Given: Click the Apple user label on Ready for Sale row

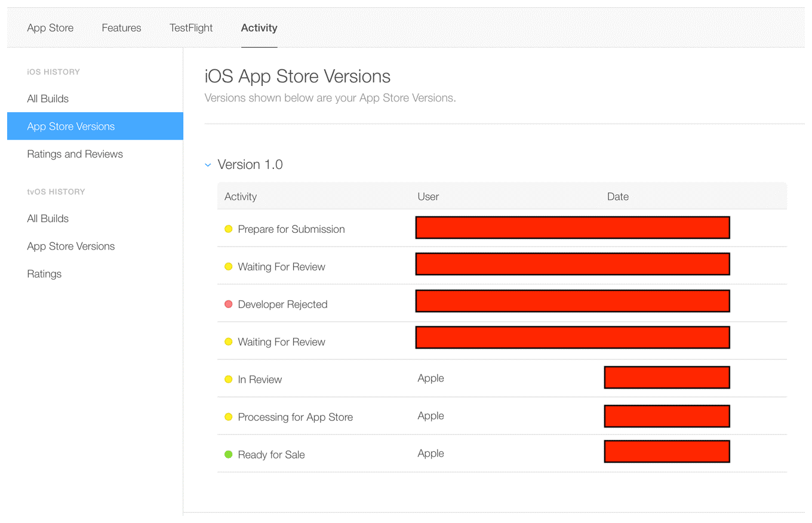Looking at the screenshot, I should (430, 454).
